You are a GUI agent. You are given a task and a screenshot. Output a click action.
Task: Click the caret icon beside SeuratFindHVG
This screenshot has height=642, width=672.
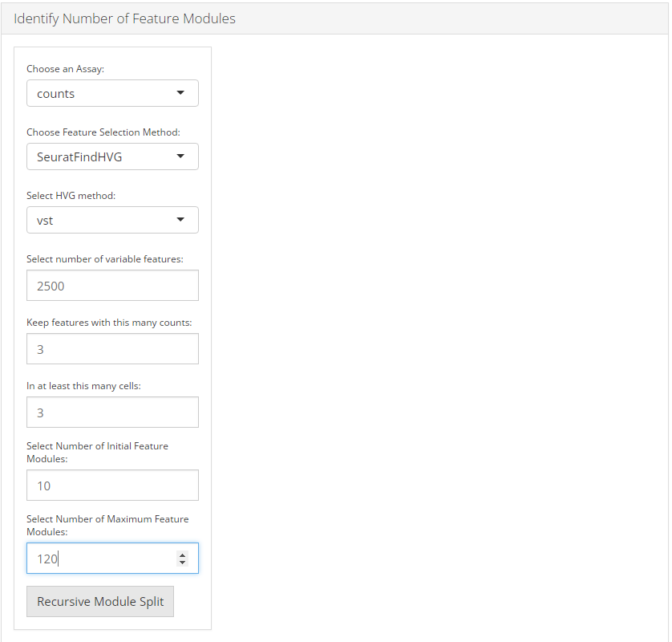click(x=180, y=156)
